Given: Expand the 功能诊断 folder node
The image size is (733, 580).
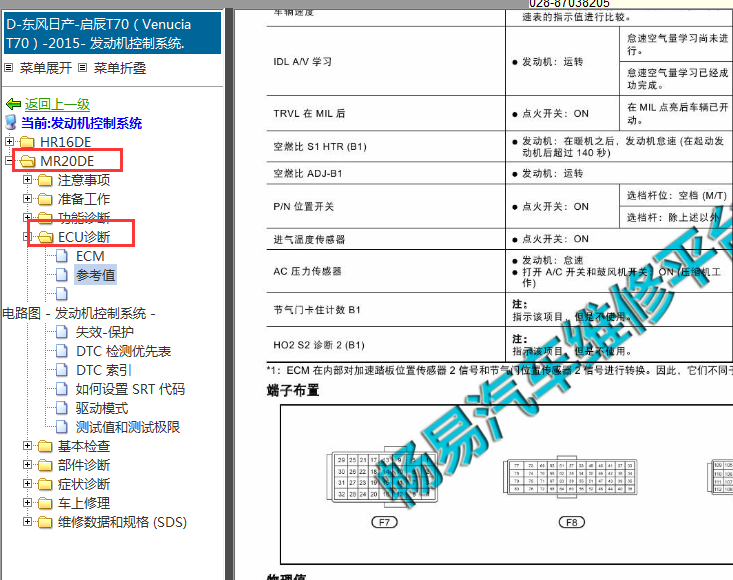Looking at the screenshot, I should pyautogui.click(x=28, y=217).
